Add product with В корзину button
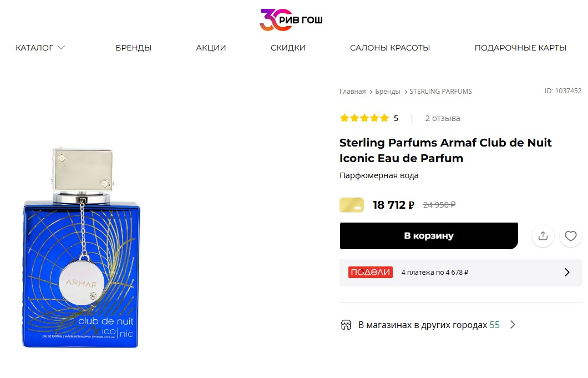The height and width of the screenshot is (378, 588). coord(429,236)
